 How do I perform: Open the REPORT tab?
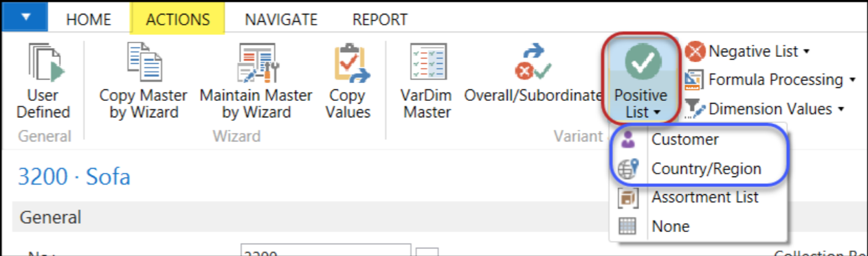point(379,20)
